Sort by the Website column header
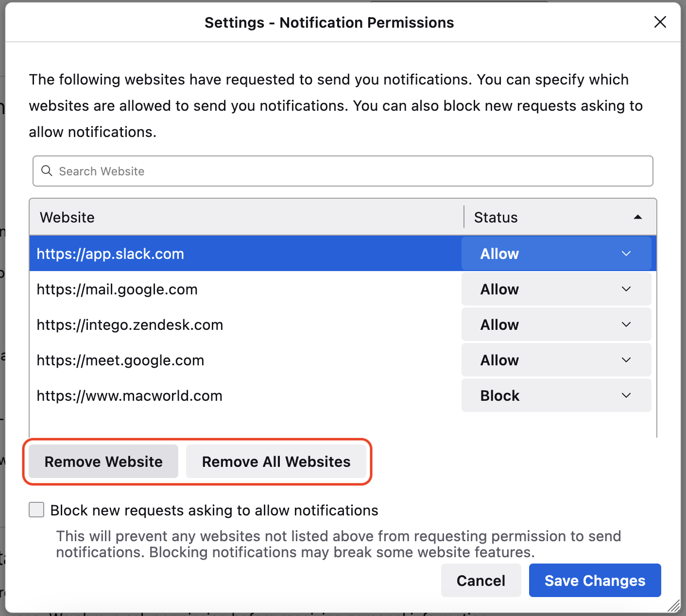The width and height of the screenshot is (686, 616). tap(246, 217)
